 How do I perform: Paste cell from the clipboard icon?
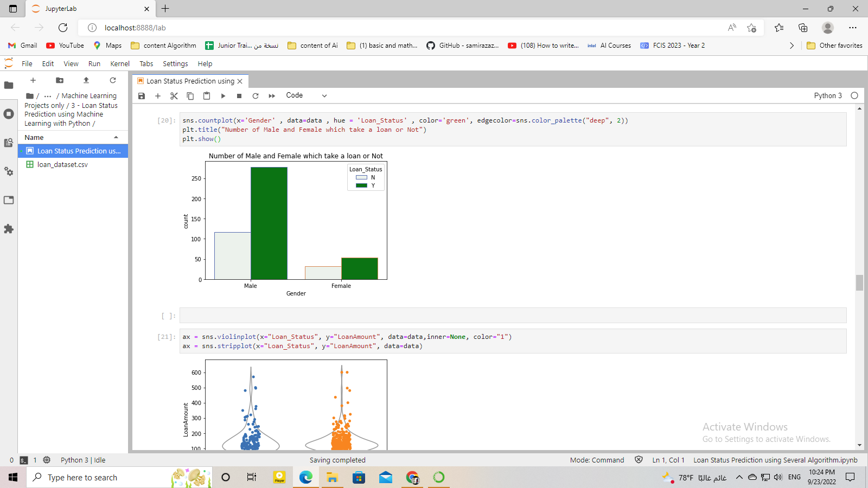pos(206,95)
